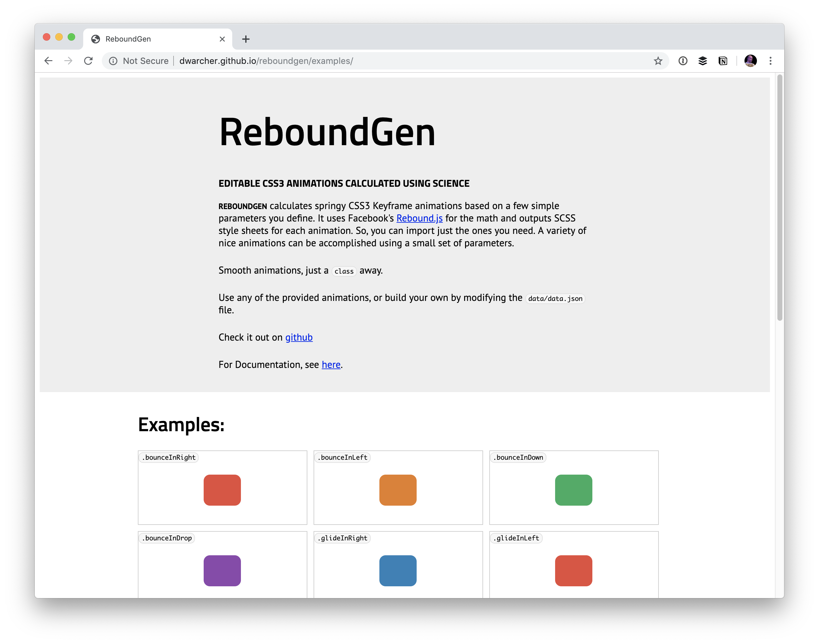Open documentation via the here link
819x644 pixels.
click(x=331, y=364)
